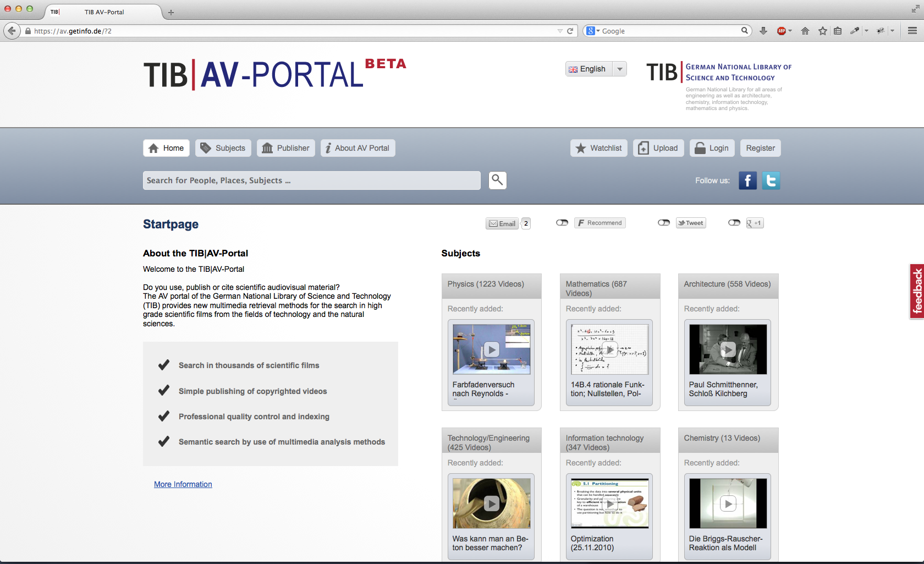Open the Firefox downloads arrow icon
The height and width of the screenshot is (564, 924).
(763, 31)
